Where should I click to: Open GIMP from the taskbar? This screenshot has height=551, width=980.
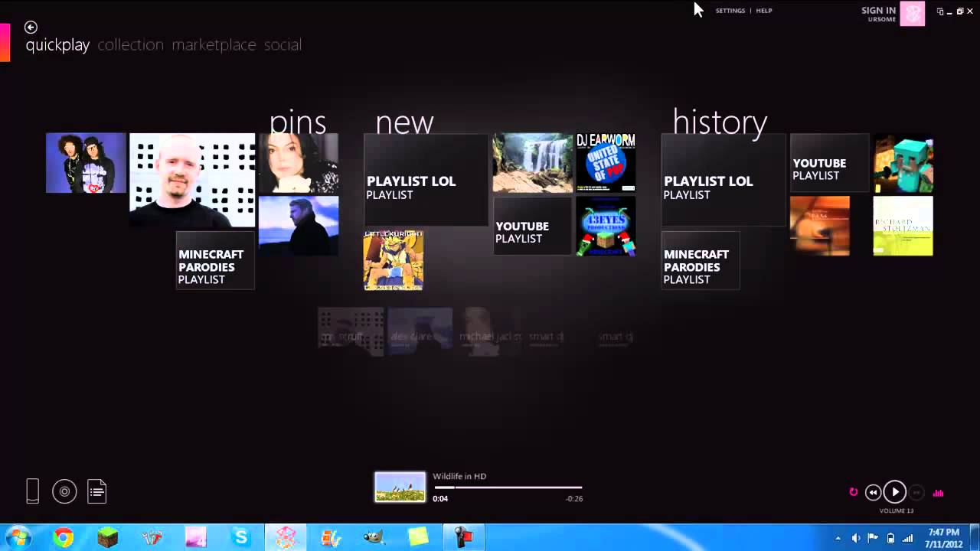(x=374, y=538)
